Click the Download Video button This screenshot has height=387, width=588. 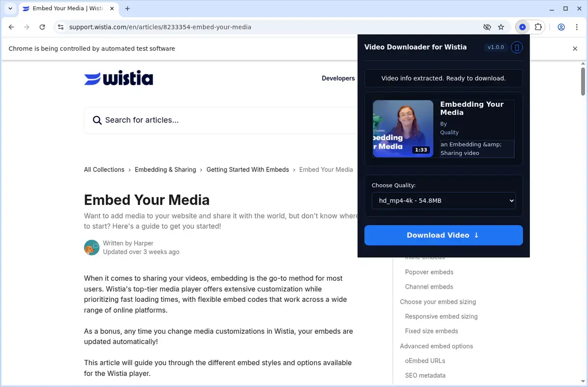click(443, 235)
